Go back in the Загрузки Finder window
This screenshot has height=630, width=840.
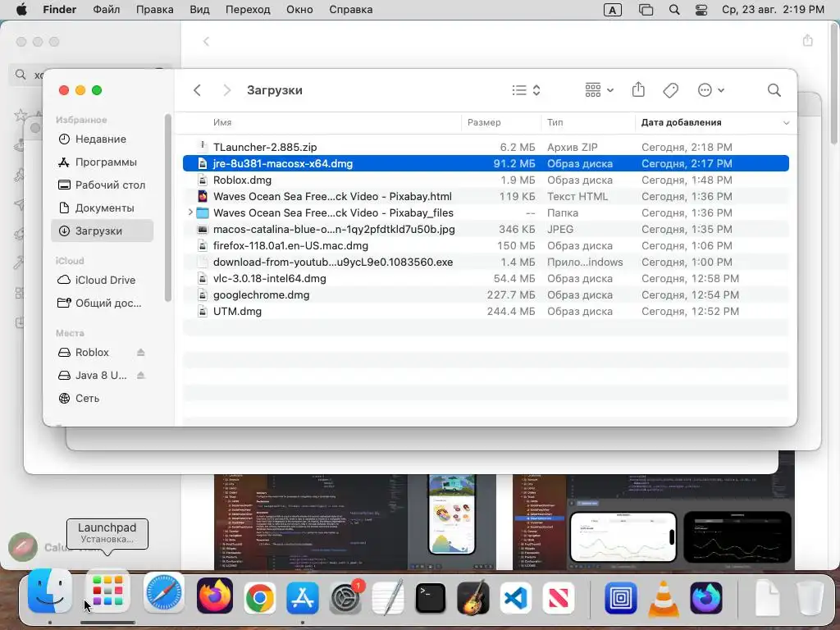197,90
